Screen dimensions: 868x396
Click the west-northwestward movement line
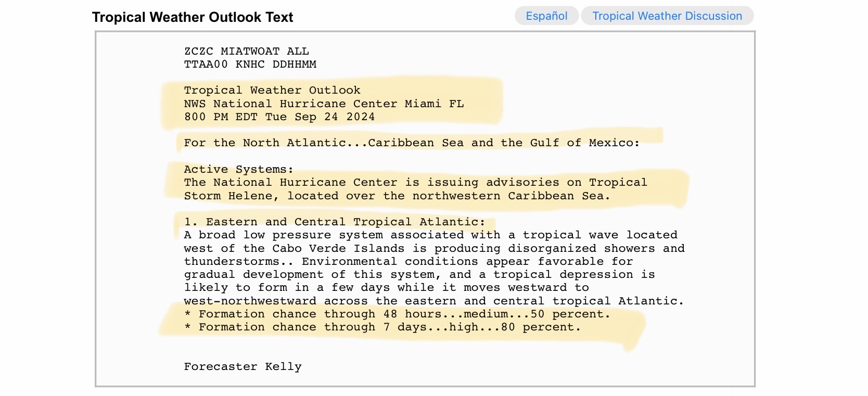[x=434, y=301]
